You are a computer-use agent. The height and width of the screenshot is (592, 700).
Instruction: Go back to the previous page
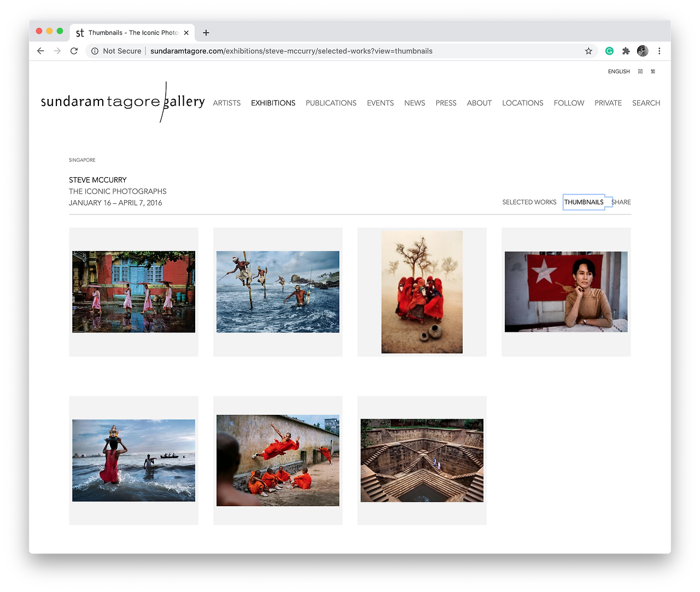click(x=40, y=51)
